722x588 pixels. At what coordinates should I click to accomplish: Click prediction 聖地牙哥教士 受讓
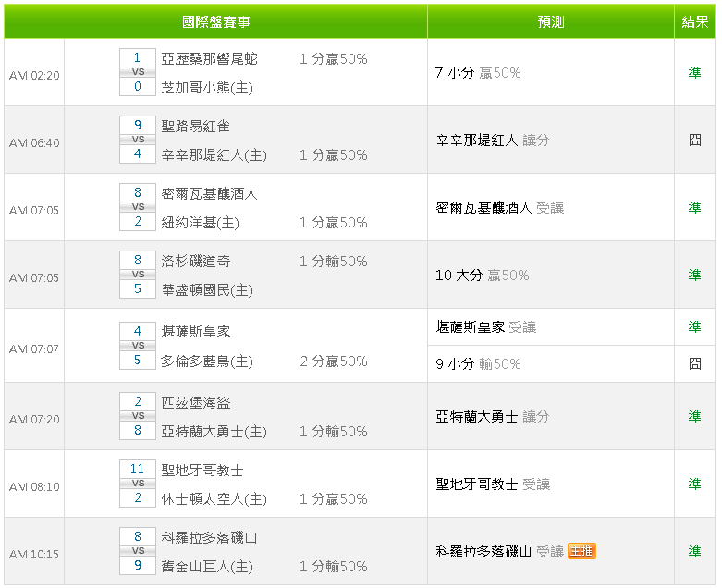[x=493, y=484]
